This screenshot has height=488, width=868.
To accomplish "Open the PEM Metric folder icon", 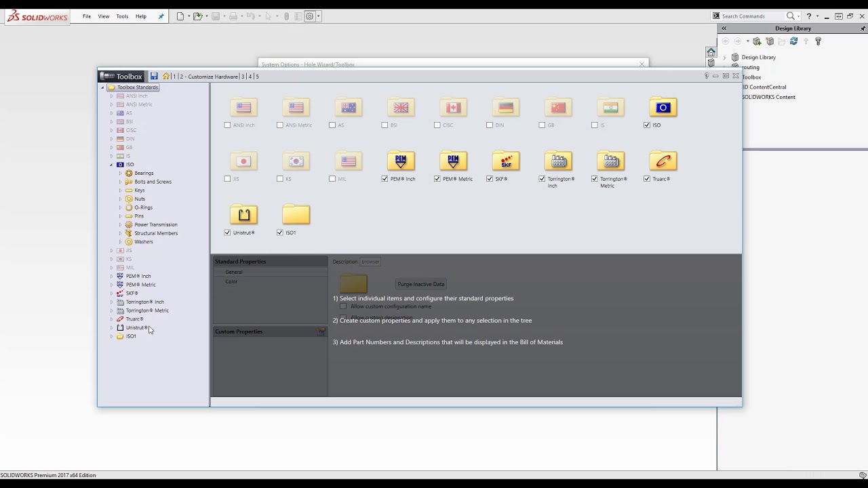I will pos(453,161).
